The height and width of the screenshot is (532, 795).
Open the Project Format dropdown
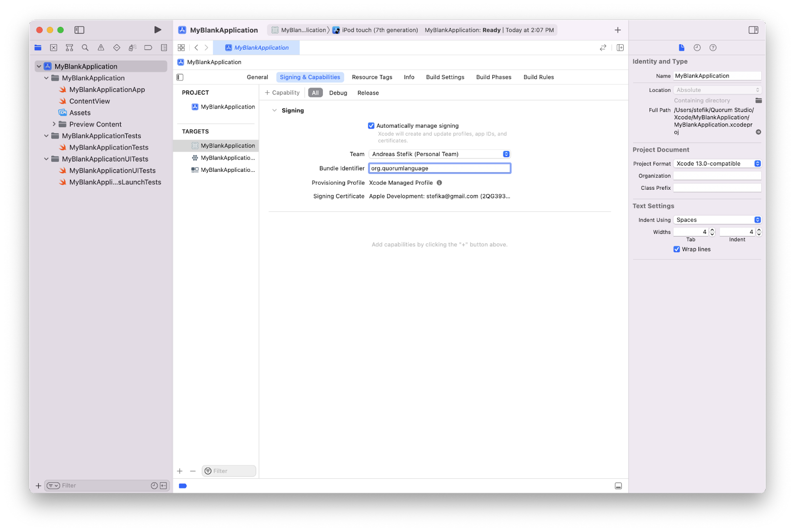[717, 163]
